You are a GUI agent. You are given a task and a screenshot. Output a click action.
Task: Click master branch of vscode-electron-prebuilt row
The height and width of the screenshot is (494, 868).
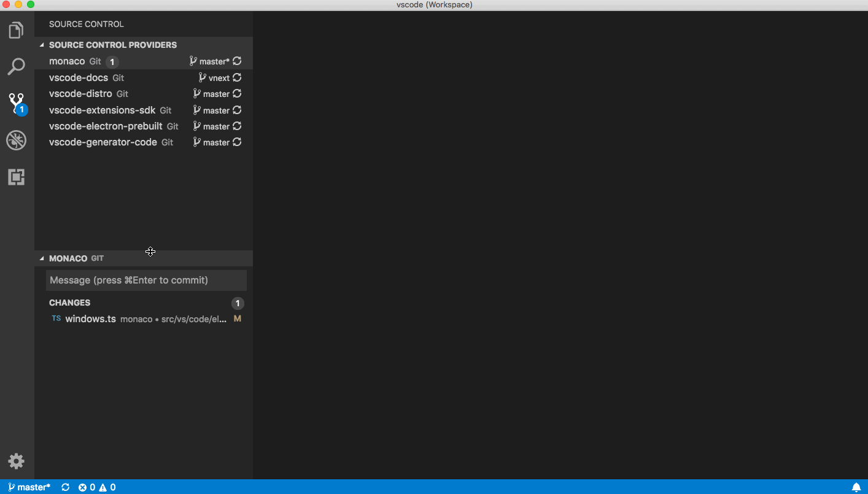[211, 126]
